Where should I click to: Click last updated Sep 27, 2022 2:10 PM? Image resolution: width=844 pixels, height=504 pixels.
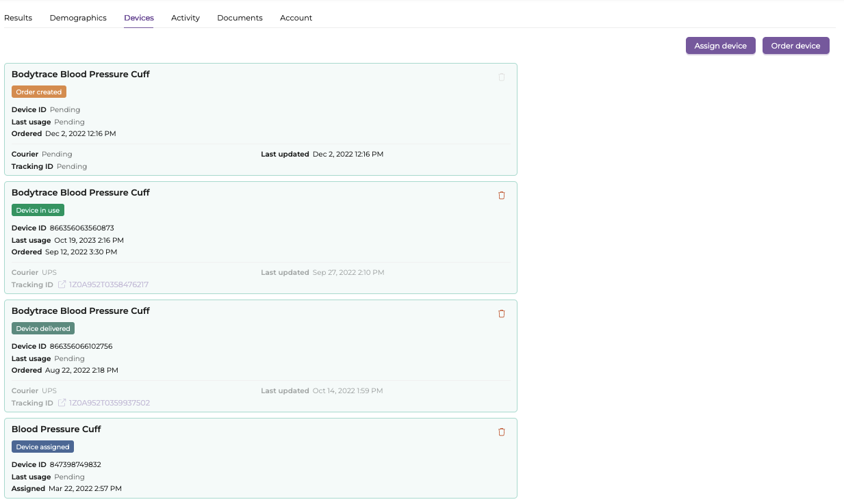(348, 272)
